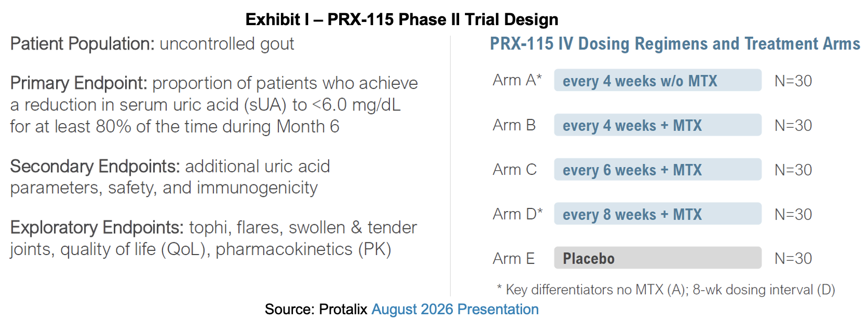The width and height of the screenshot is (868, 331).
Task: Open the August 2026 Presentation link
Action: point(455,310)
